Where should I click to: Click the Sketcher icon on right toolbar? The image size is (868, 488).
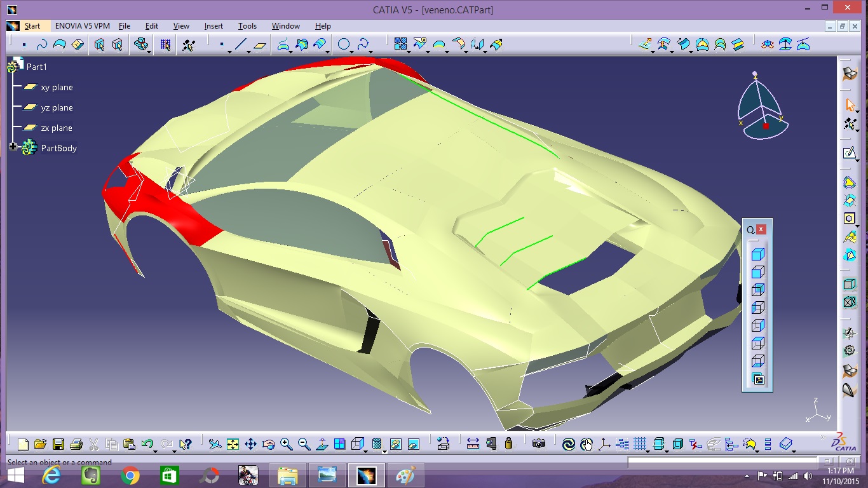pyautogui.click(x=850, y=152)
